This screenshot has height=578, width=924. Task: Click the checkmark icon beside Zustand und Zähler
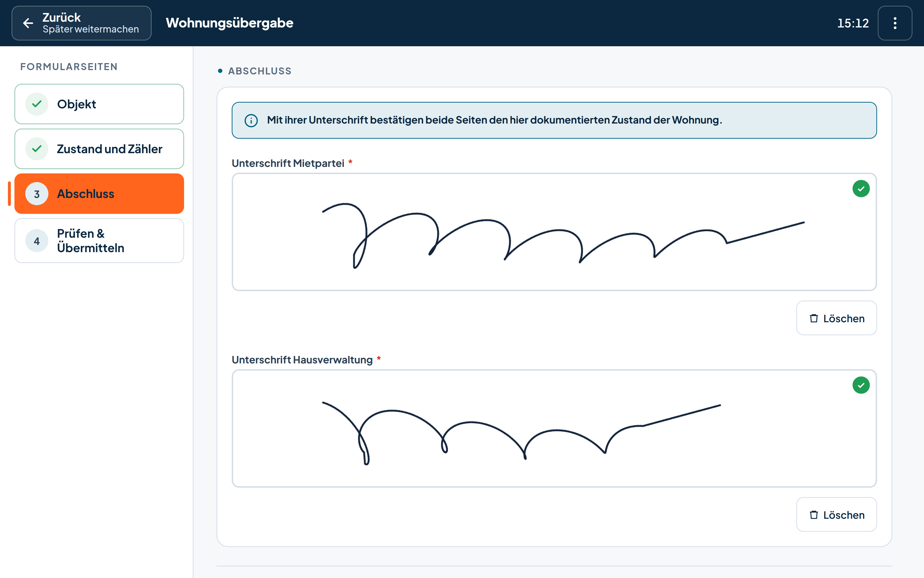click(37, 149)
